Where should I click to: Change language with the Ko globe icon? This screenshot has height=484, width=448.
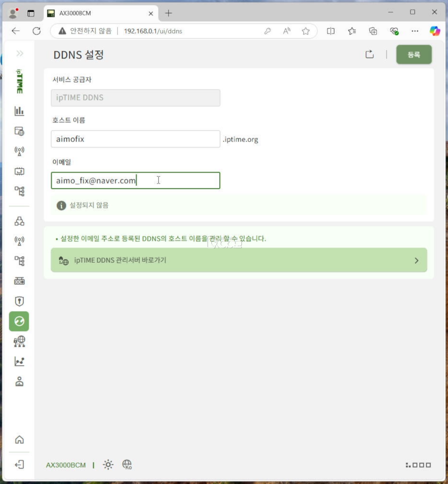pos(127,465)
